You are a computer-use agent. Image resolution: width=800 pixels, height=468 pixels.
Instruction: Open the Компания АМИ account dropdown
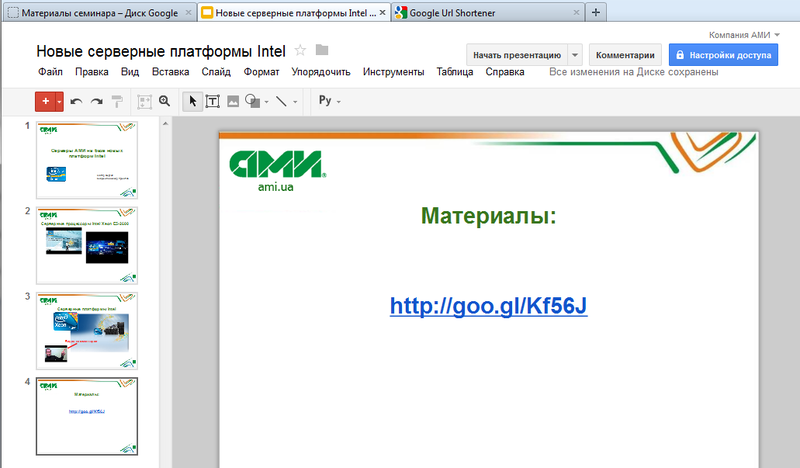tap(744, 35)
